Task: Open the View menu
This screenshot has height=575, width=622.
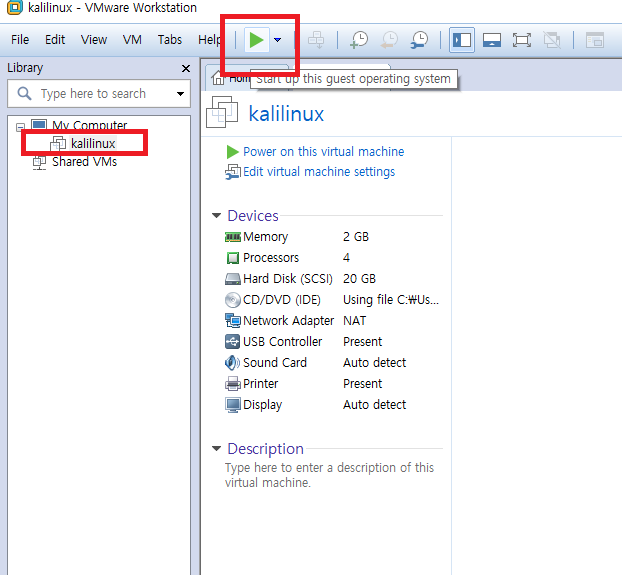Action: click(x=94, y=40)
